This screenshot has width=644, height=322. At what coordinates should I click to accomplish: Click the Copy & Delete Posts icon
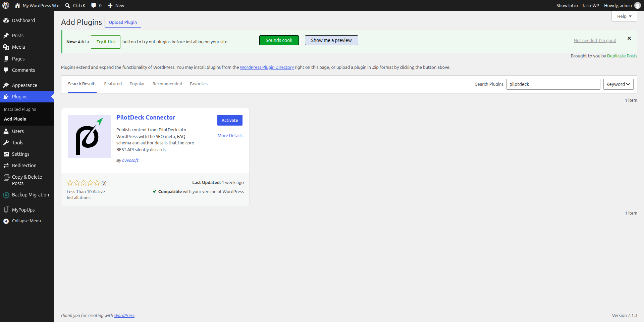click(6, 178)
